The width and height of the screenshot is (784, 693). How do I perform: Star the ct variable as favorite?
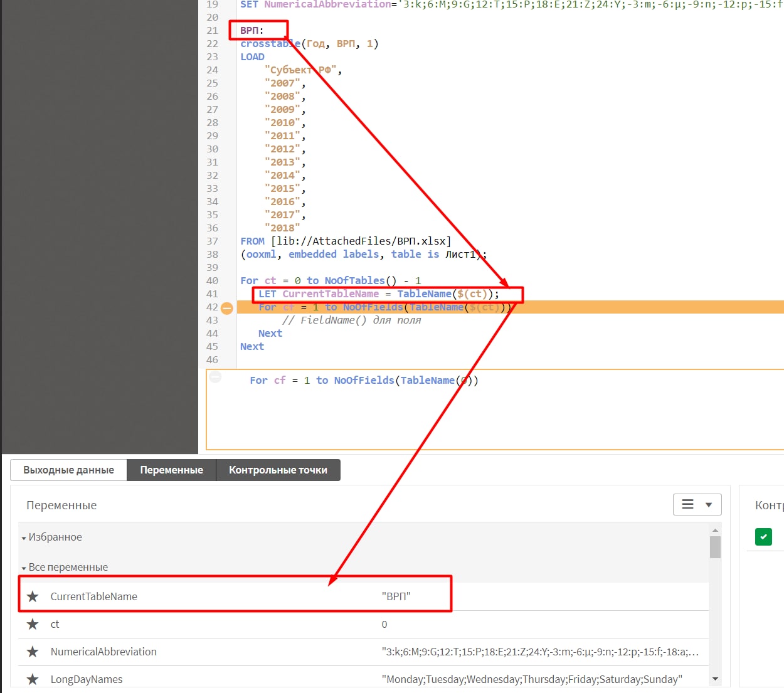(x=33, y=624)
